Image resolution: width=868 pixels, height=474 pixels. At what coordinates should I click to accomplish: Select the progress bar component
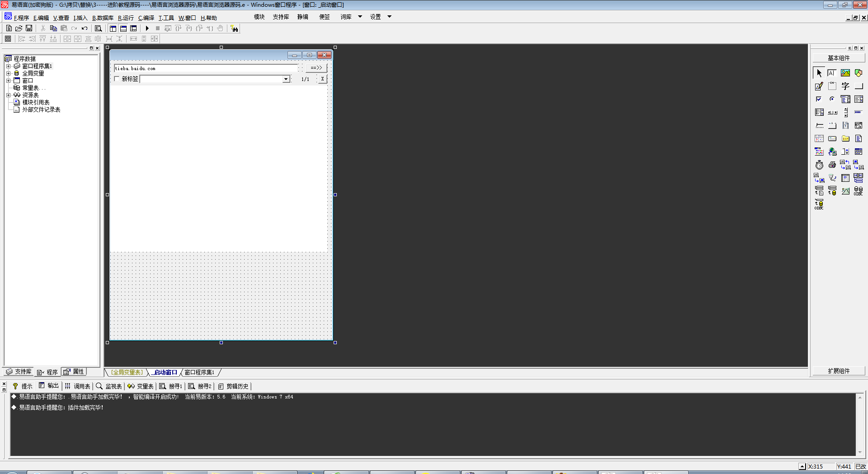[x=858, y=112]
